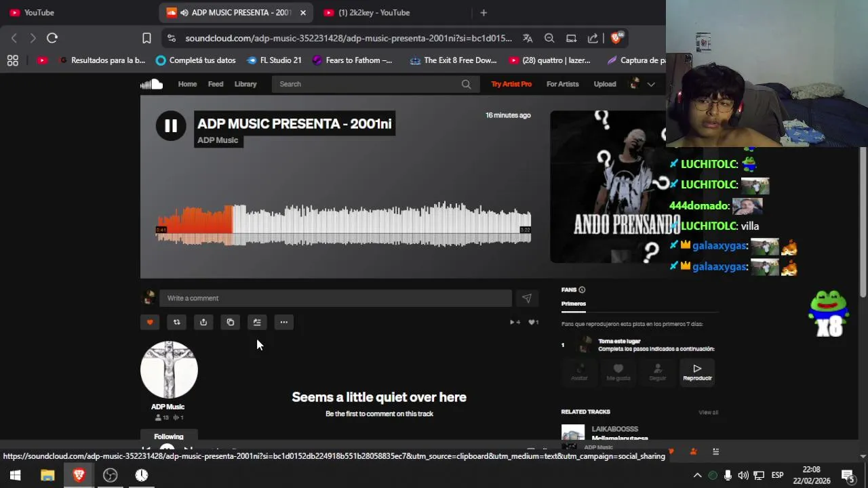Seek within the track waveform
The image size is (868, 488).
pos(344,224)
